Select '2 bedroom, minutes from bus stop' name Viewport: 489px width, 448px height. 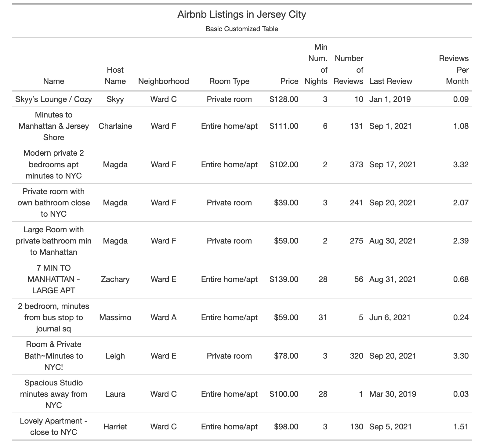click(54, 317)
